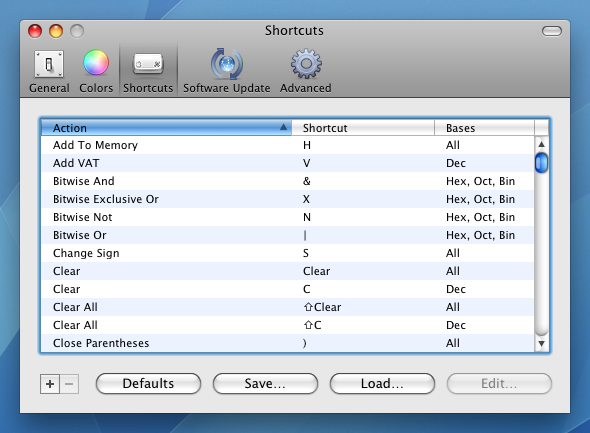Click the All base for Change Sign
590x433 pixels.
tap(453, 254)
